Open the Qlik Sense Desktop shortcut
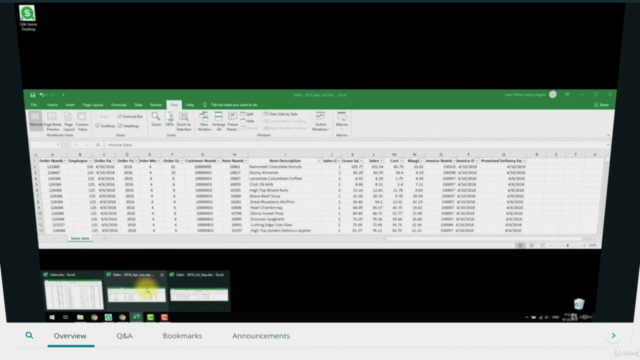 pos(28,18)
